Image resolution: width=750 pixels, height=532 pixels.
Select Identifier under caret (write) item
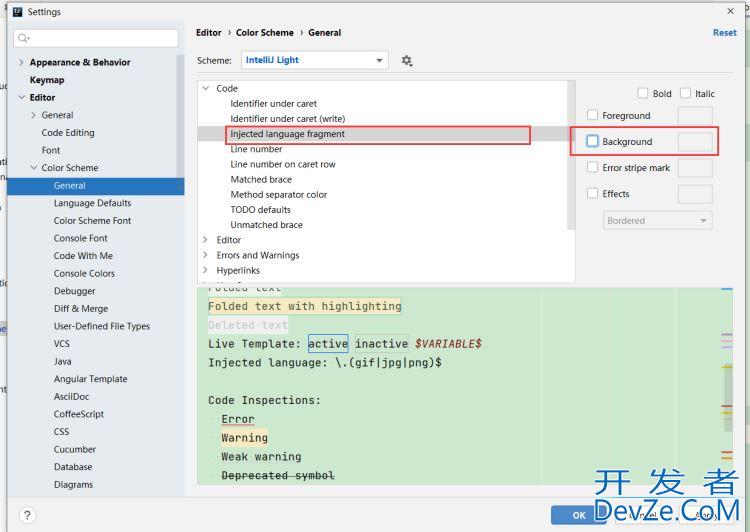[287, 118]
